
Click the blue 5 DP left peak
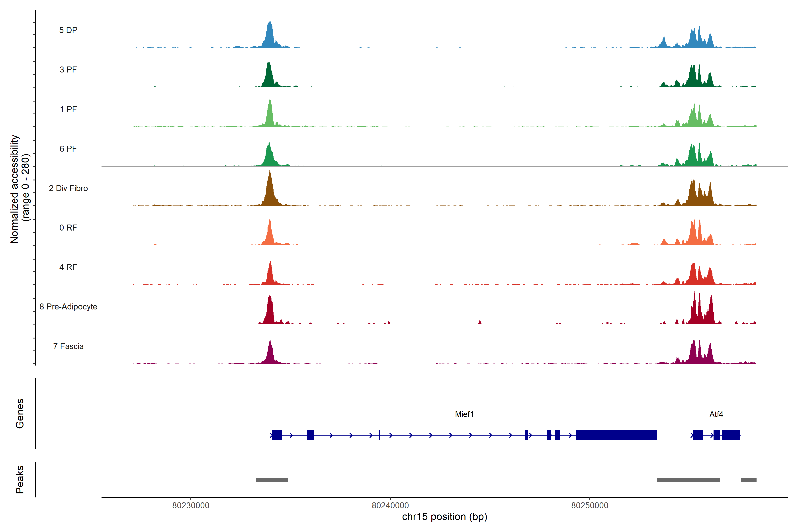270,37
